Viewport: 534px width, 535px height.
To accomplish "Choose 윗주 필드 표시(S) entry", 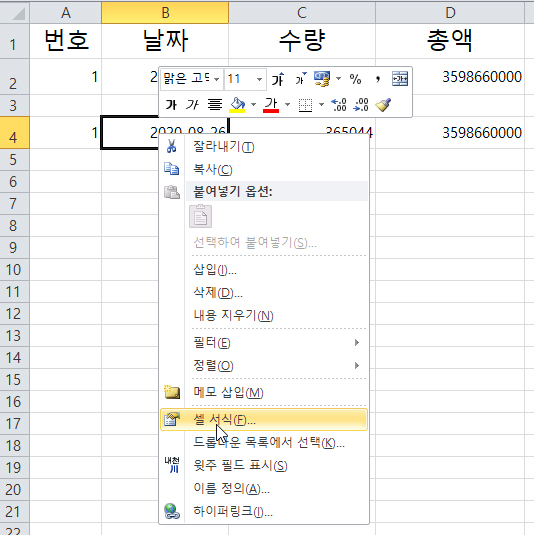I will (264, 465).
